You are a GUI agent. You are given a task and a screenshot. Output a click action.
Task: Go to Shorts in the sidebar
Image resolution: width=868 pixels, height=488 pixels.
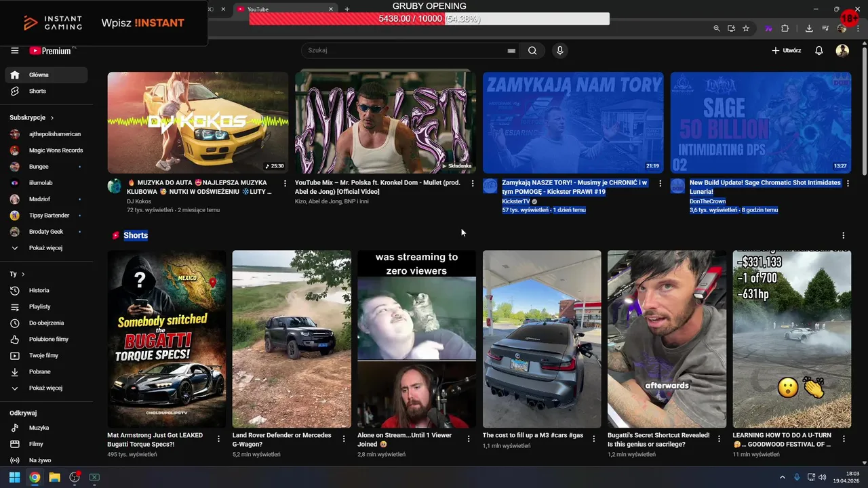click(x=46, y=91)
